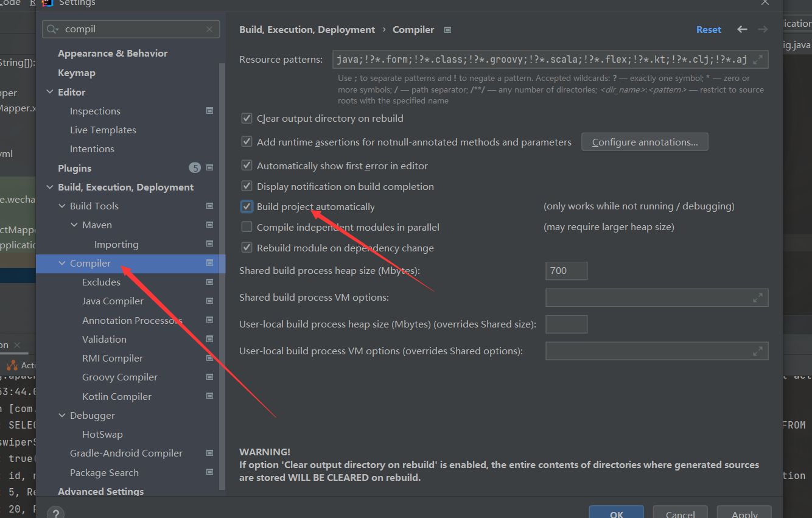Click project-level icon beside Gradle-Android Compiler
The height and width of the screenshot is (518, 812).
coord(209,453)
